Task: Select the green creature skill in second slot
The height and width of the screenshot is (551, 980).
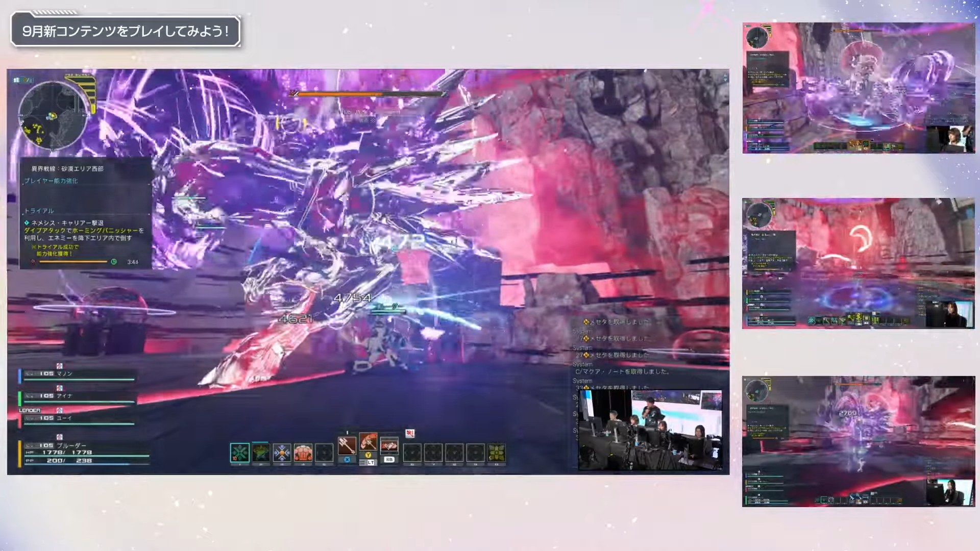Action: 261,453
